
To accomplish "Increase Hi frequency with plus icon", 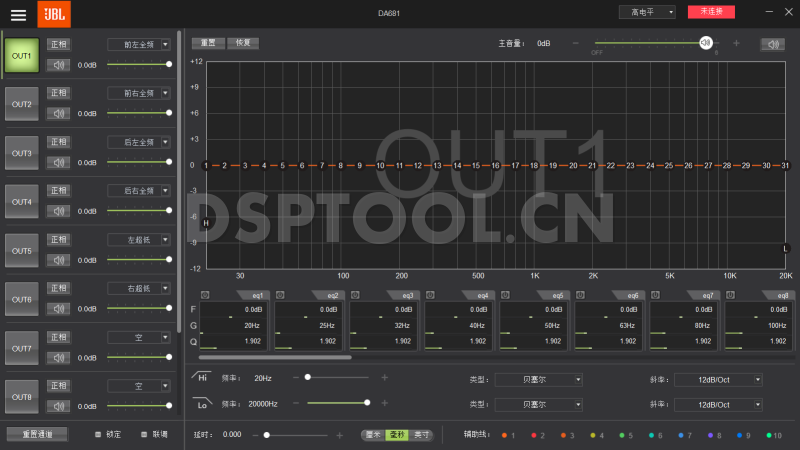I will 385,378.
